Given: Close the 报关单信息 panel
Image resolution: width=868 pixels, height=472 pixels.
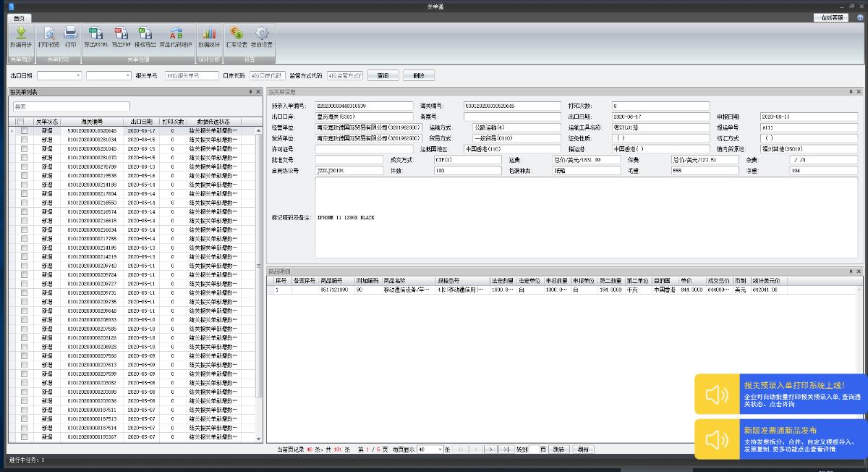Looking at the screenshot, I should (x=859, y=92).
